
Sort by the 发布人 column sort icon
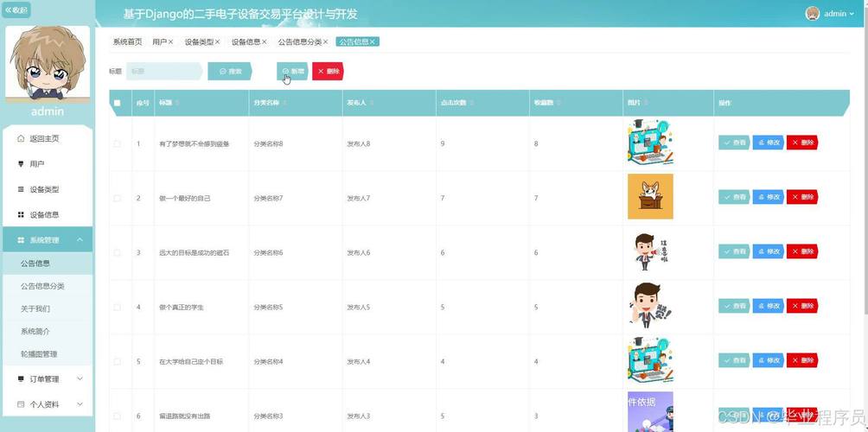pos(372,103)
